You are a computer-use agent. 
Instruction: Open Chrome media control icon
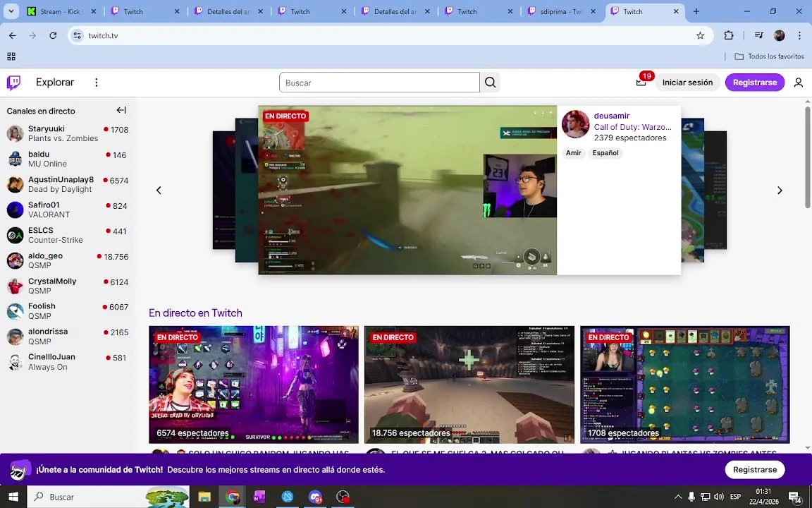point(758,35)
